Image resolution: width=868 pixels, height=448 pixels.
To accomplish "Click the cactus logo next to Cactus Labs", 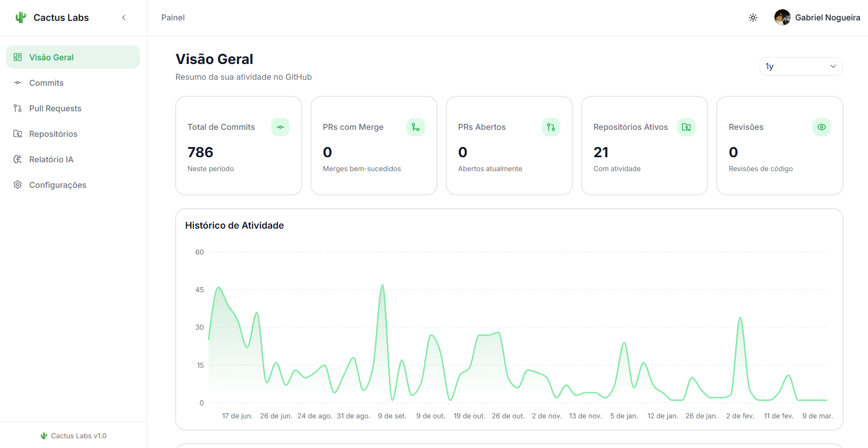I will tap(20, 17).
